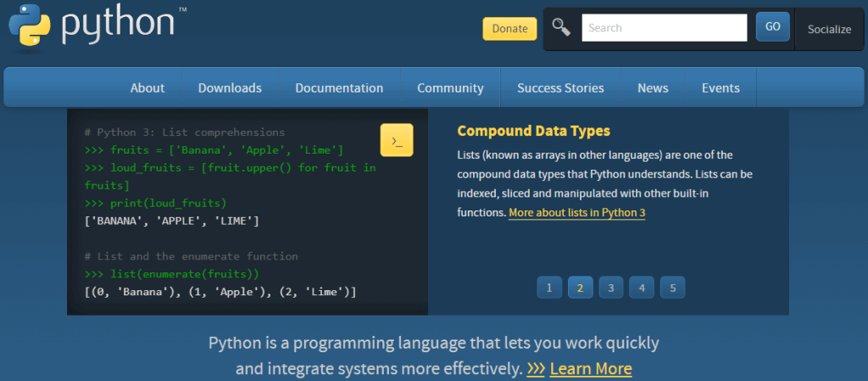The width and height of the screenshot is (868, 381).
Task: Open the Socialize menu
Action: point(829,30)
